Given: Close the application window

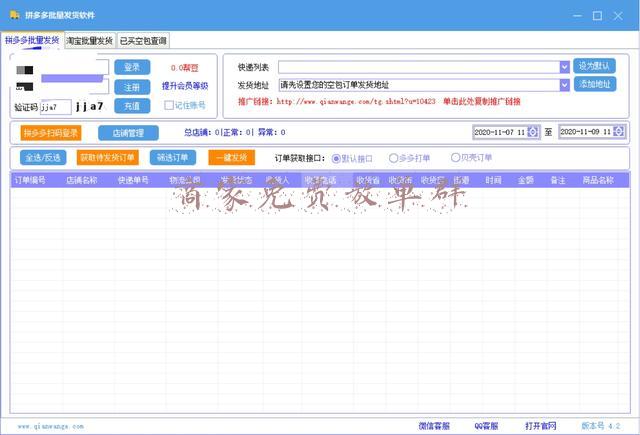Looking at the screenshot, I should [x=618, y=16].
